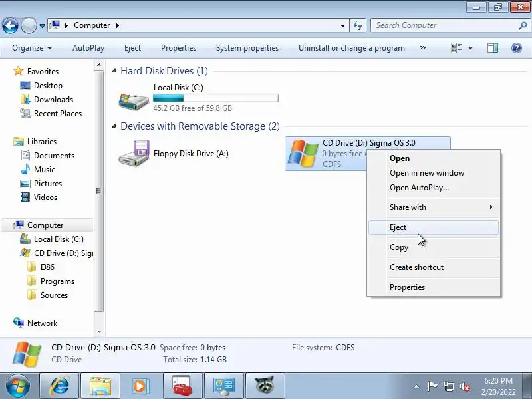Click Eject in the toolbar

pyautogui.click(x=132, y=48)
